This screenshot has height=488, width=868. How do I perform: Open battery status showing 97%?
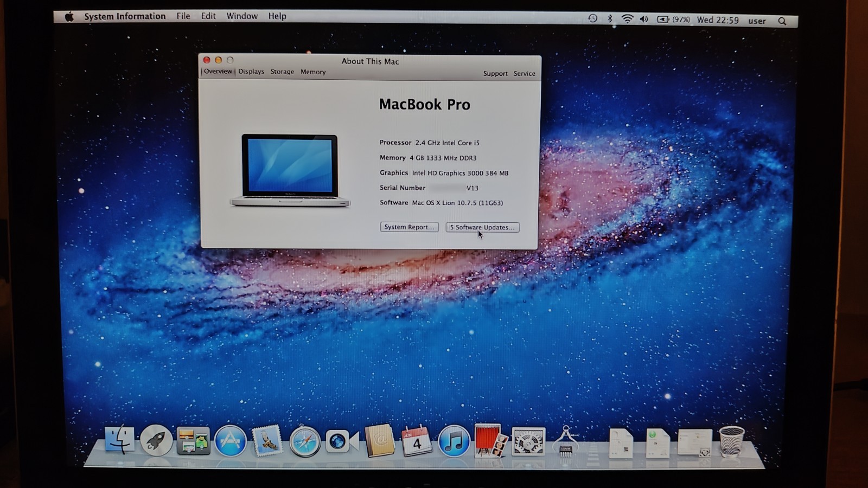[x=673, y=20]
